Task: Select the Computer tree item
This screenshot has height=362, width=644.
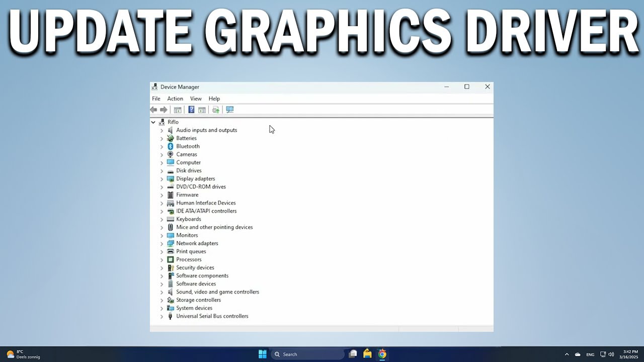Action: tap(188, 162)
